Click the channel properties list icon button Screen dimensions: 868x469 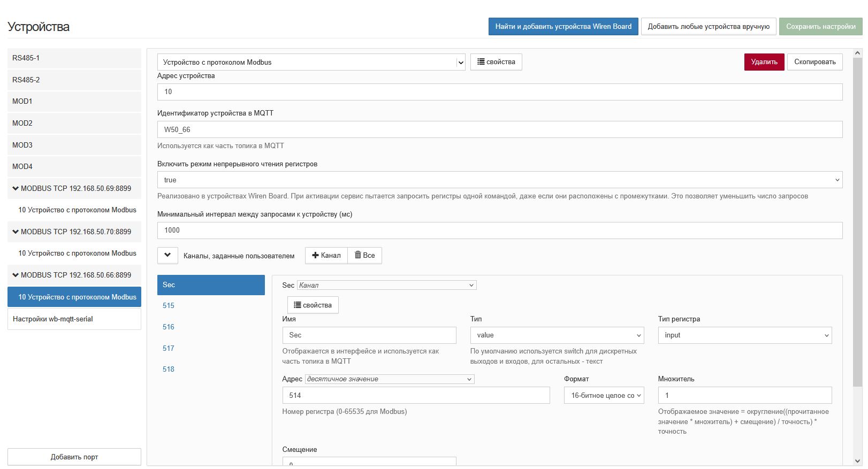click(x=313, y=305)
